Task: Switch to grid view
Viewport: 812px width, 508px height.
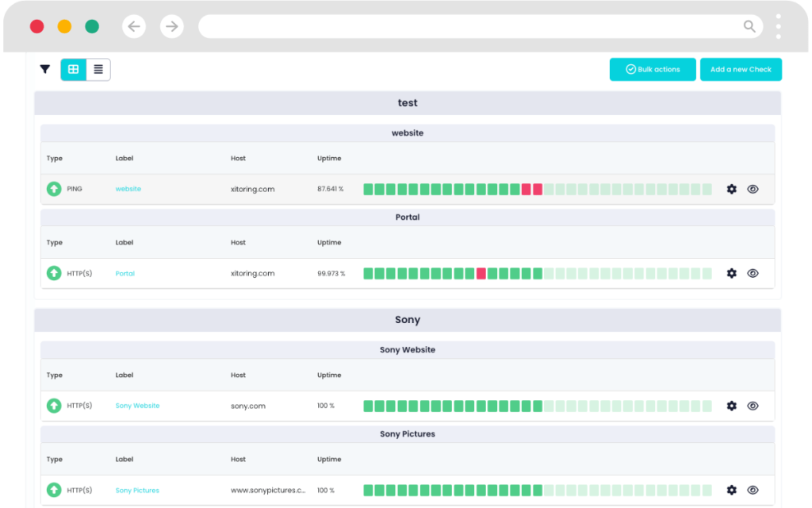Action: 73,69
